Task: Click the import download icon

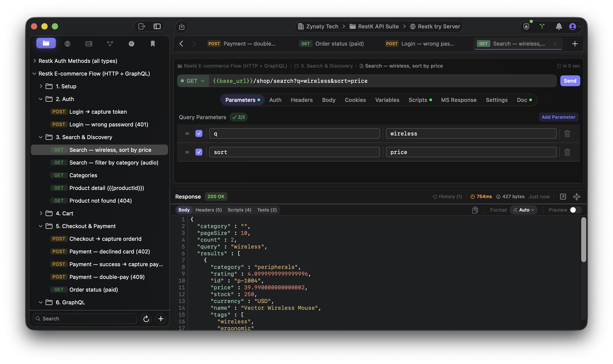Action: coord(182,27)
